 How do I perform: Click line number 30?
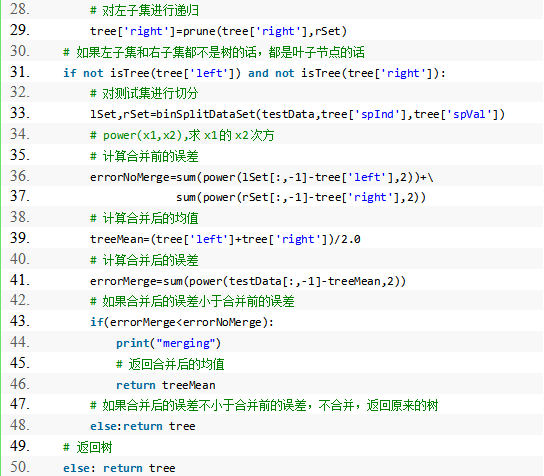pyautogui.click(x=20, y=51)
